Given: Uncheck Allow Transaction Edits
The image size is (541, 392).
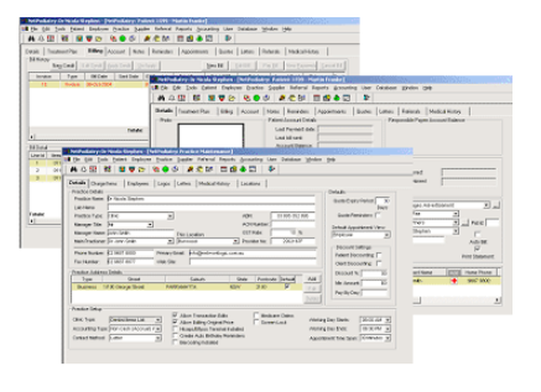Looking at the screenshot, I should 175,315.
